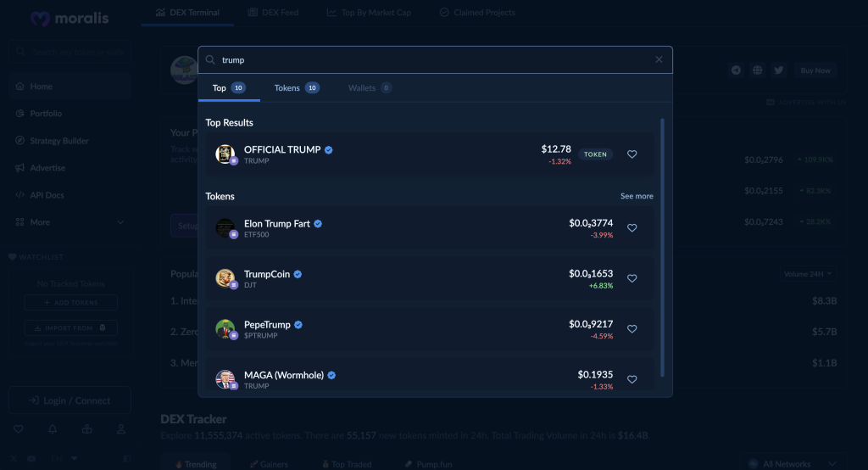
Task: Open MAGA (Wormhole) token avatar
Action: click(225, 379)
